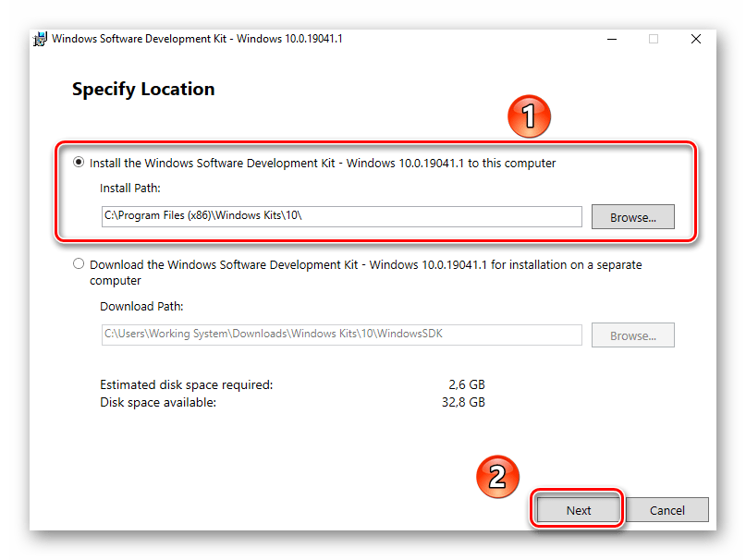Click the Specify Location heading
Screen dimensions: 746x560
143,90
